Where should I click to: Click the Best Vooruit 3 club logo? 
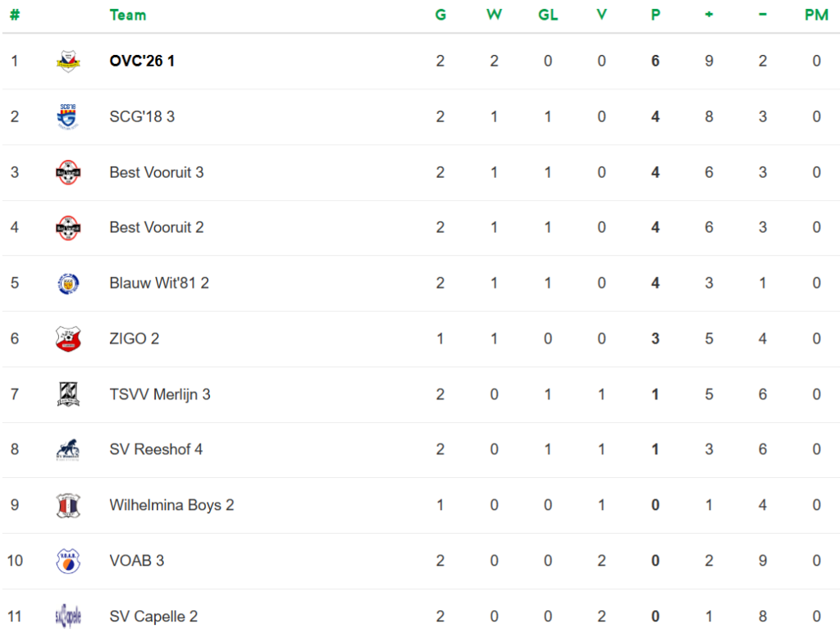click(68, 172)
